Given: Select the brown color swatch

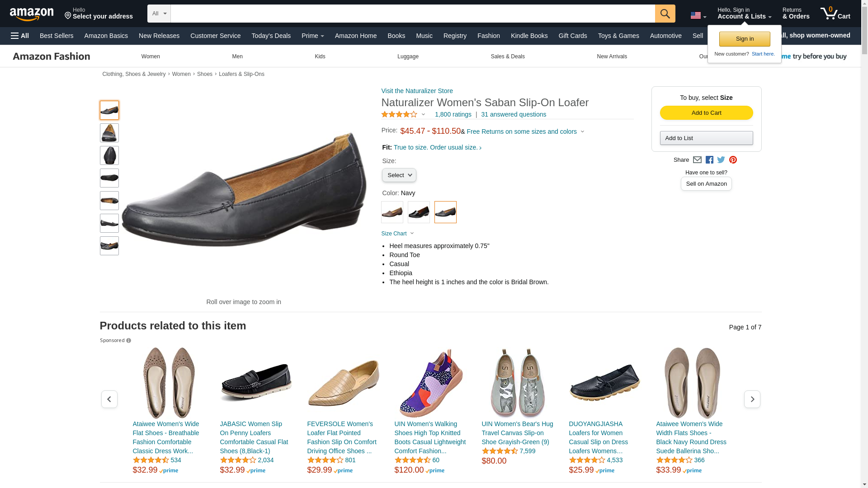Looking at the screenshot, I should [392, 212].
